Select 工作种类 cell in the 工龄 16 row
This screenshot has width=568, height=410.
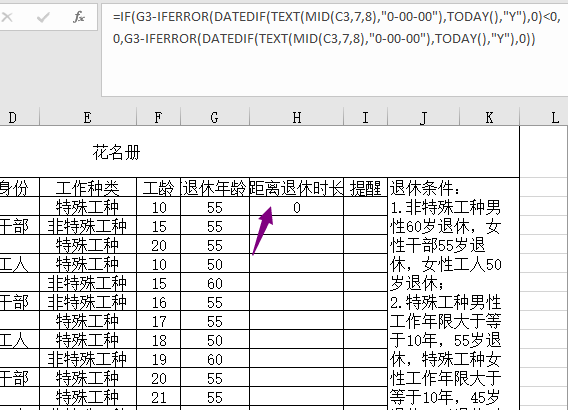pyautogui.click(x=88, y=302)
